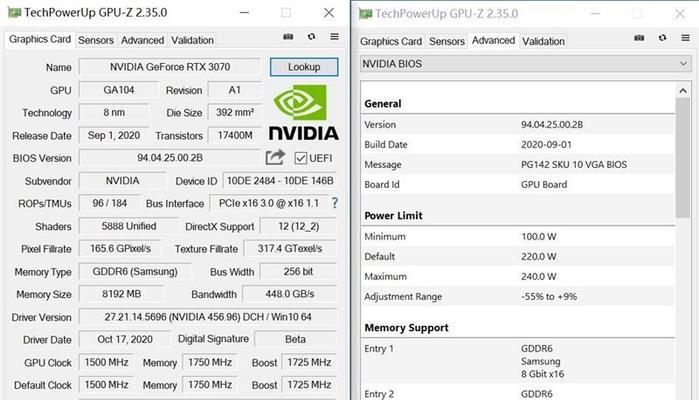Click the ROPs/TMUs field 96 / 184
Screen dimensions: 699x400
[110, 203]
